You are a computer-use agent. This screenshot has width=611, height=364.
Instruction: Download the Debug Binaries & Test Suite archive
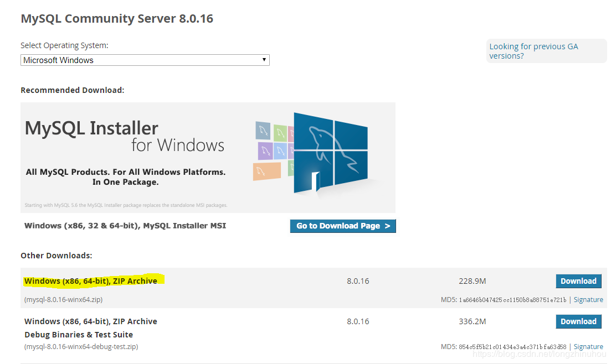[578, 321]
